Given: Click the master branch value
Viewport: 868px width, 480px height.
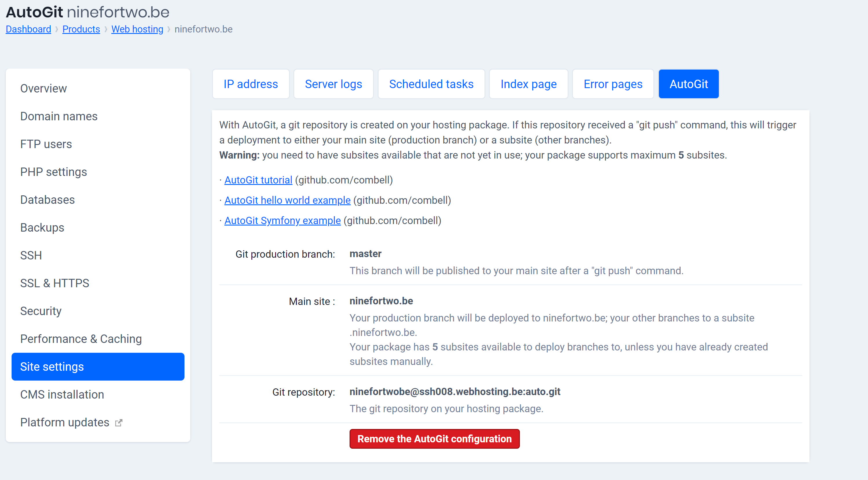Looking at the screenshot, I should point(365,254).
